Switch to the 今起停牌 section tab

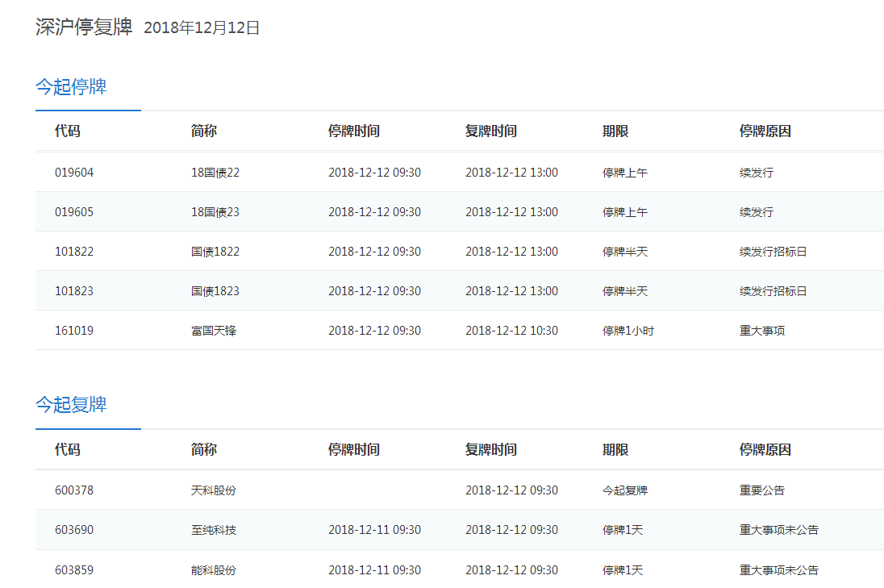71,87
